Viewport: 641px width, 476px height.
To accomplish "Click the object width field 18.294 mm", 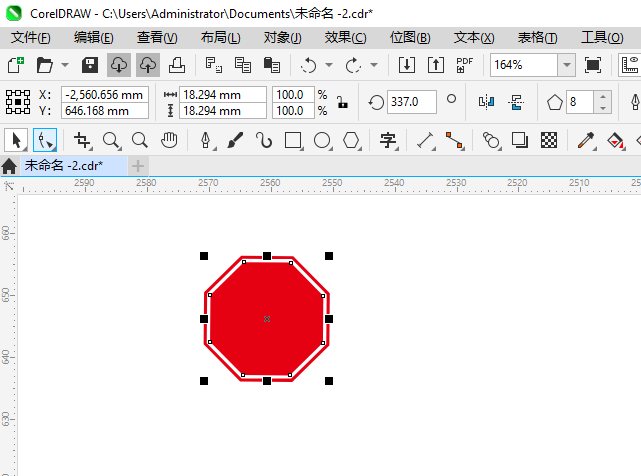I will 223,94.
